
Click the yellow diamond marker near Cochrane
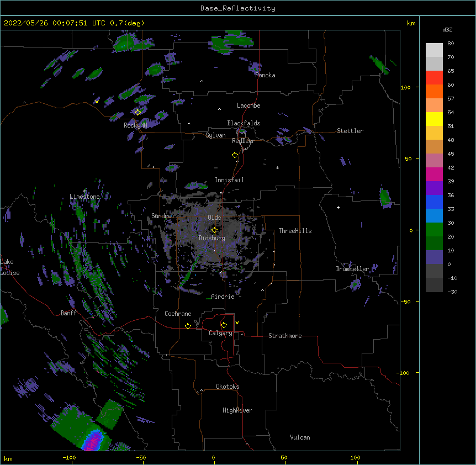click(188, 326)
